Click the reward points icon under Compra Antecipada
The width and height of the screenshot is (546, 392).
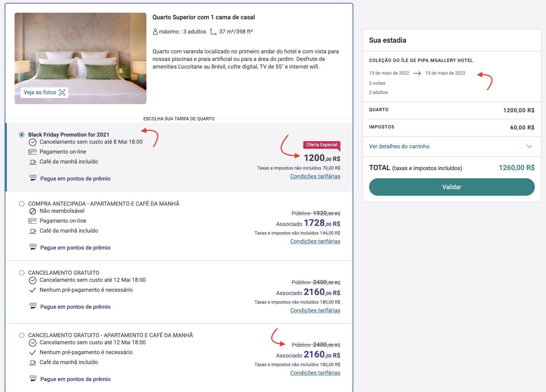33,247
